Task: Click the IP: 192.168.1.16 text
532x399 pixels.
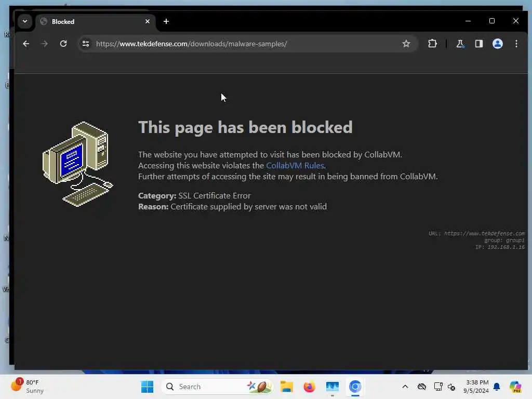Action: coord(500,247)
